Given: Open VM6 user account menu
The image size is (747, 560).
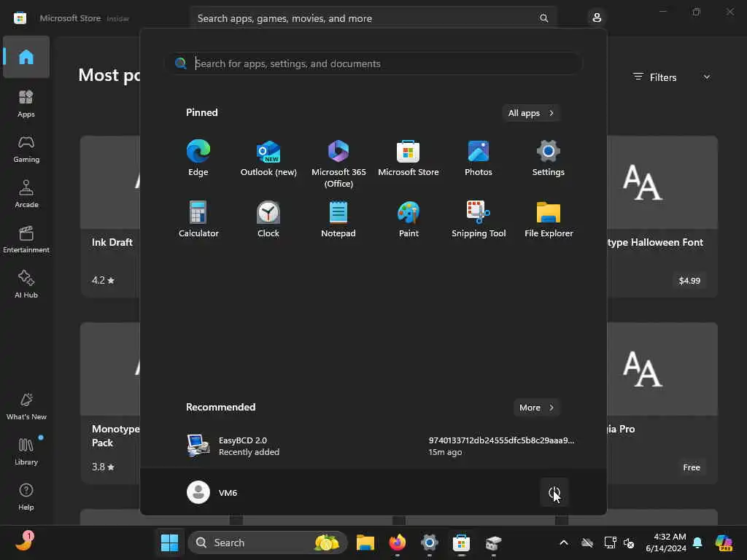Looking at the screenshot, I should 212,492.
